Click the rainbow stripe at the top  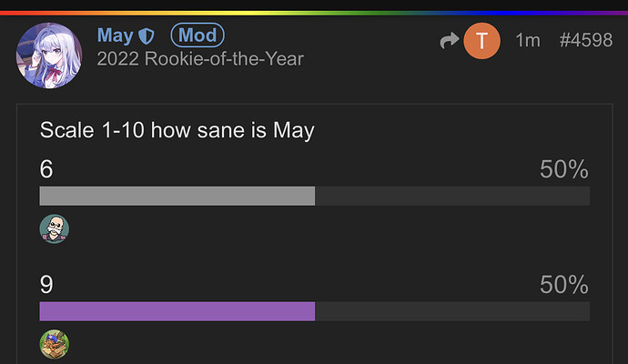click(314, 14)
